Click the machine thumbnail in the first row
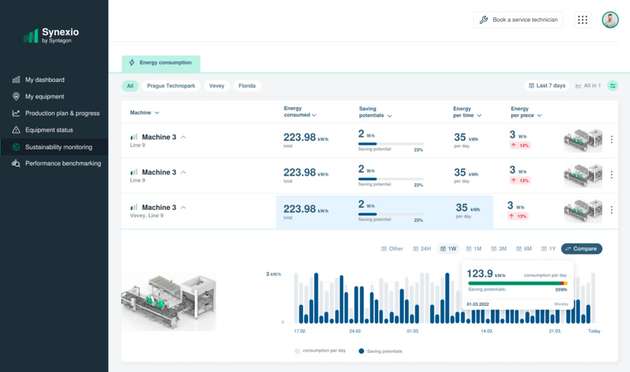The width and height of the screenshot is (630, 372). click(583, 140)
